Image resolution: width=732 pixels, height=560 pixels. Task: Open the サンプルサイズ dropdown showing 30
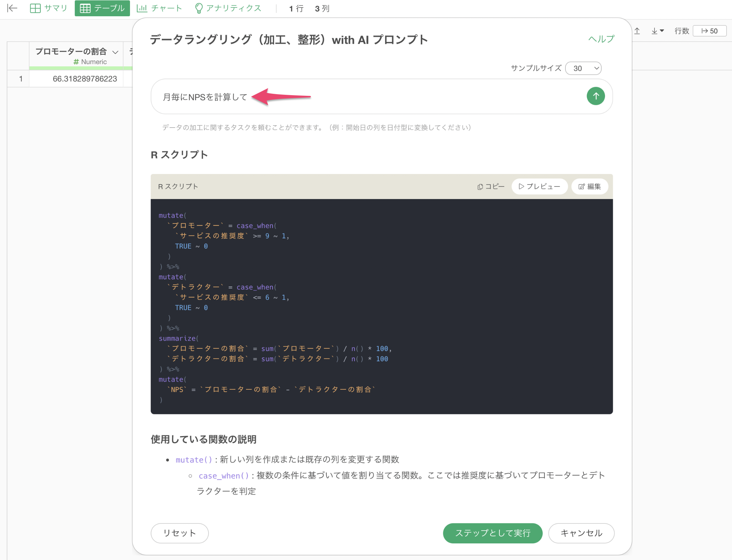point(583,68)
